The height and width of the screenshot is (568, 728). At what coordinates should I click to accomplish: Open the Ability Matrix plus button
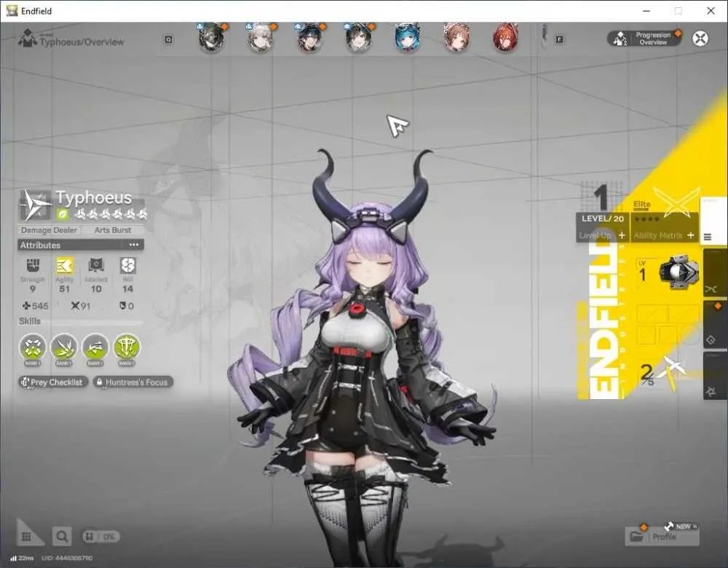pyautogui.click(x=691, y=235)
